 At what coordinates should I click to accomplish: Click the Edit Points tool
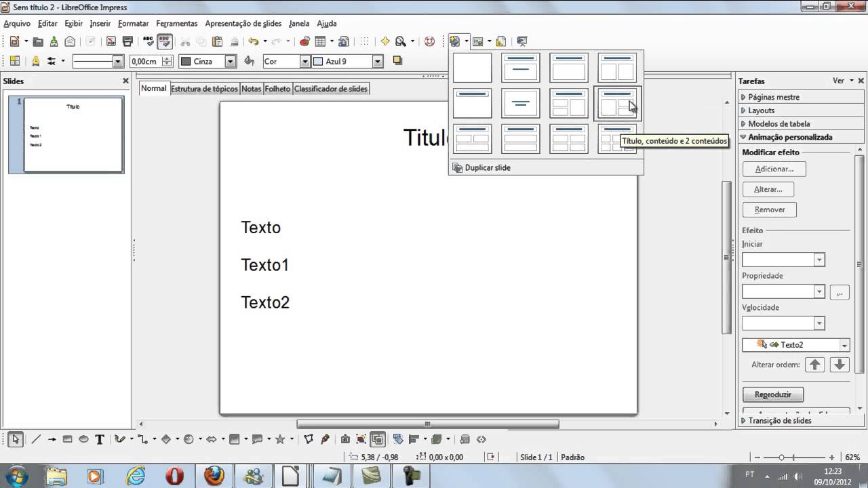click(x=309, y=439)
